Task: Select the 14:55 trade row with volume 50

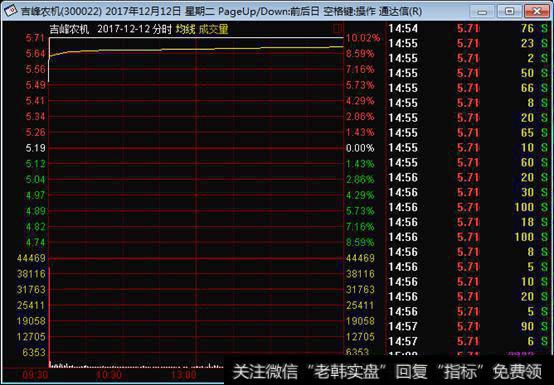Action: point(468,73)
